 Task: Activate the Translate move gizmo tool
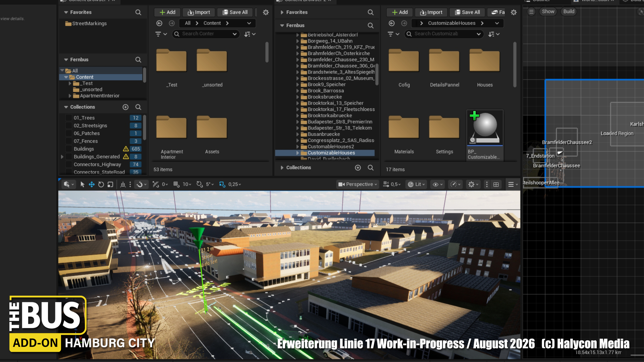(92, 184)
